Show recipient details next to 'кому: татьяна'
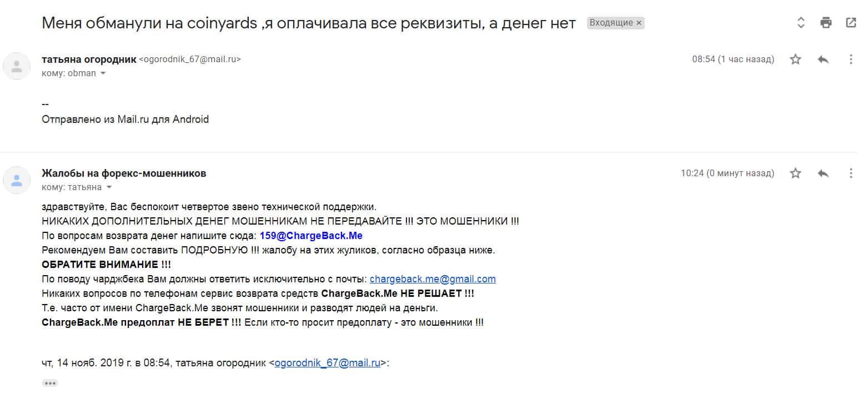 click(x=109, y=187)
